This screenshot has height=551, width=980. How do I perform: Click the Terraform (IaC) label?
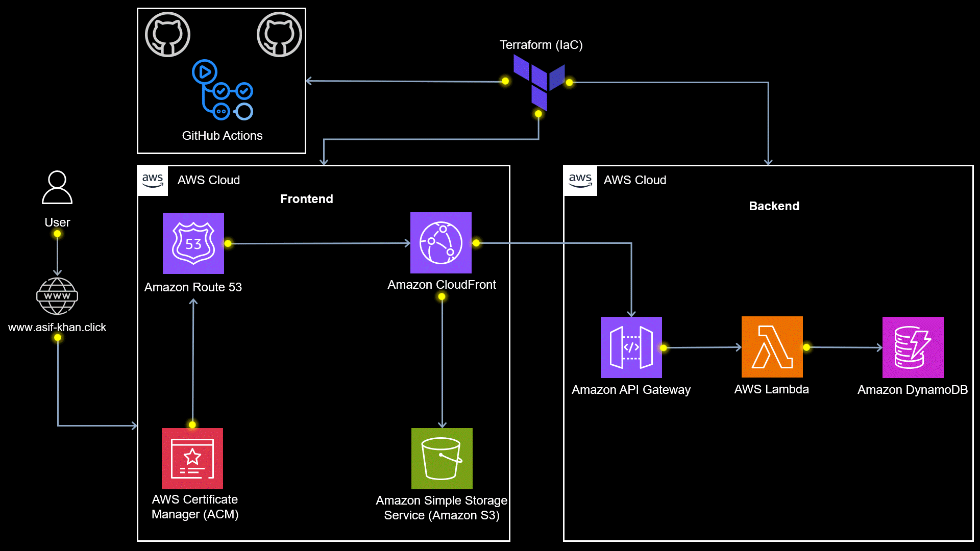click(x=541, y=45)
